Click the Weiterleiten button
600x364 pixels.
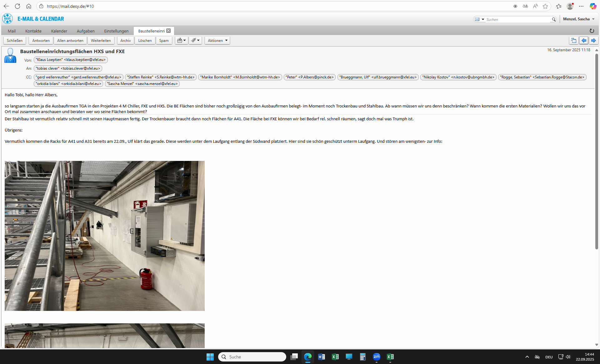(101, 40)
